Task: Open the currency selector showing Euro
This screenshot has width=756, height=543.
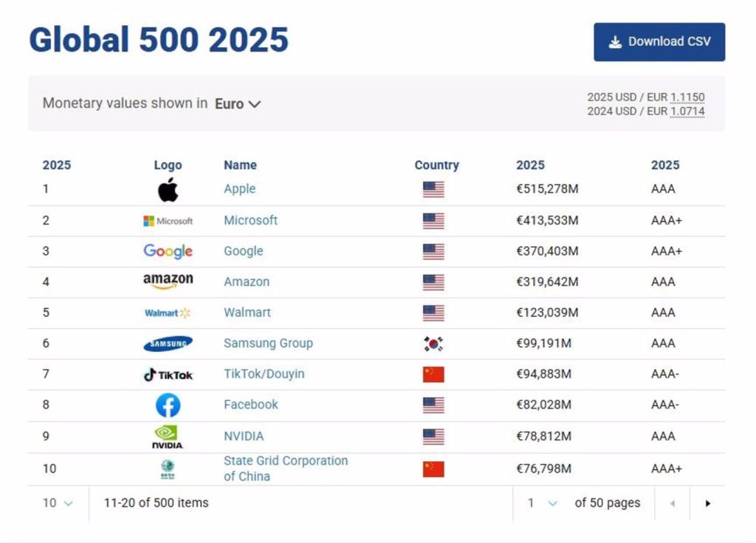Action: (238, 104)
